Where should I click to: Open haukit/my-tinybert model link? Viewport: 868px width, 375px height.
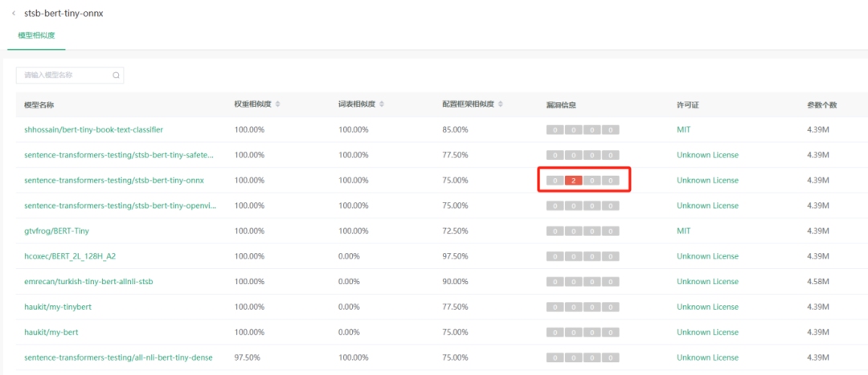tap(58, 307)
